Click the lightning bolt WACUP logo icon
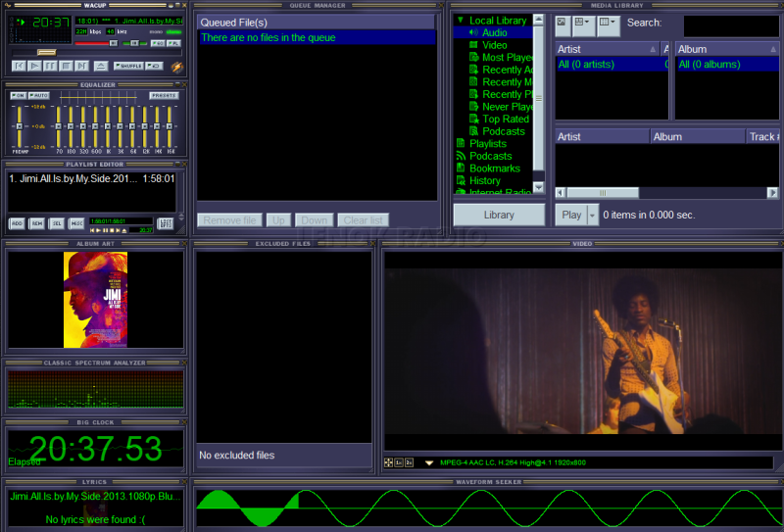Screen dimensions: 784x532 (x=177, y=66)
